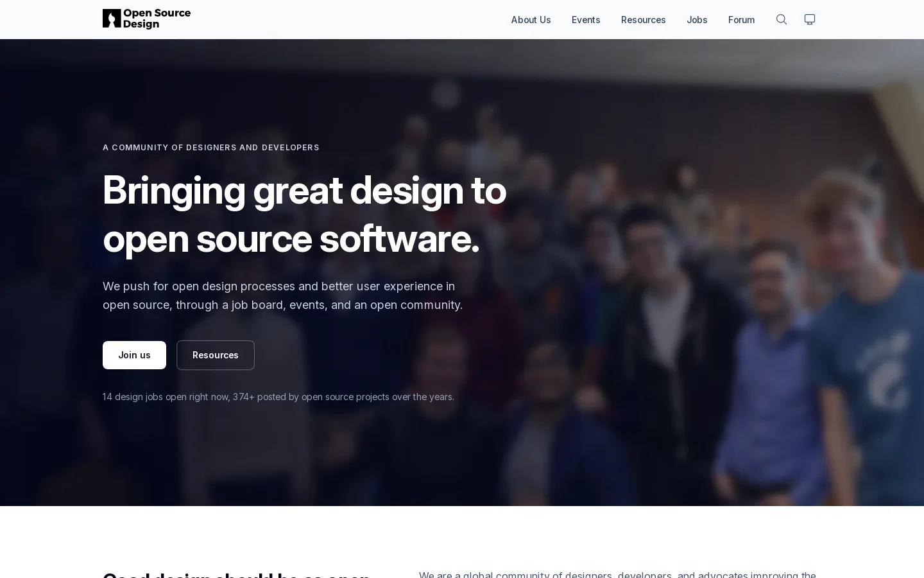Open the site search icon
Image resolution: width=924 pixels, height=578 pixels.
pyautogui.click(x=782, y=19)
